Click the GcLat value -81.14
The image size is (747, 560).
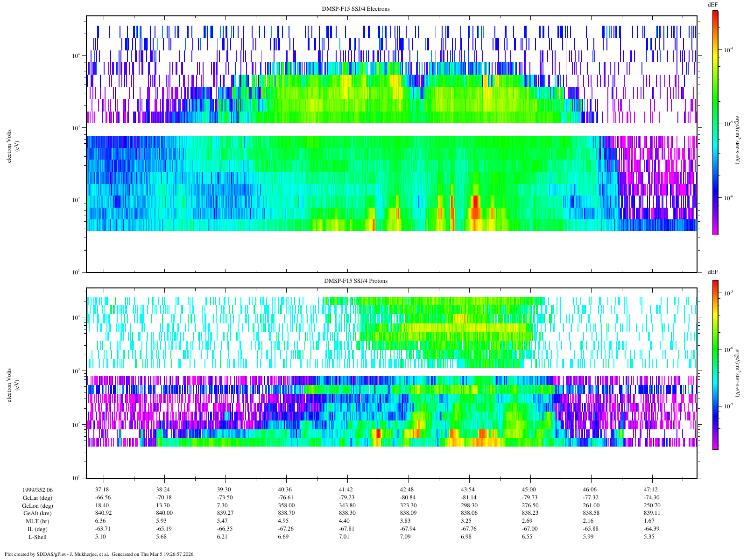pos(469,497)
